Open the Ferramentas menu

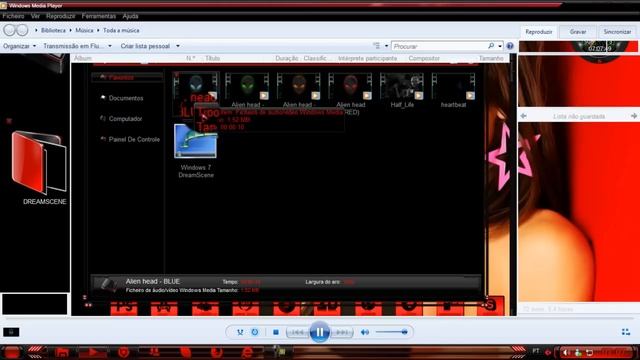click(x=99, y=16)
